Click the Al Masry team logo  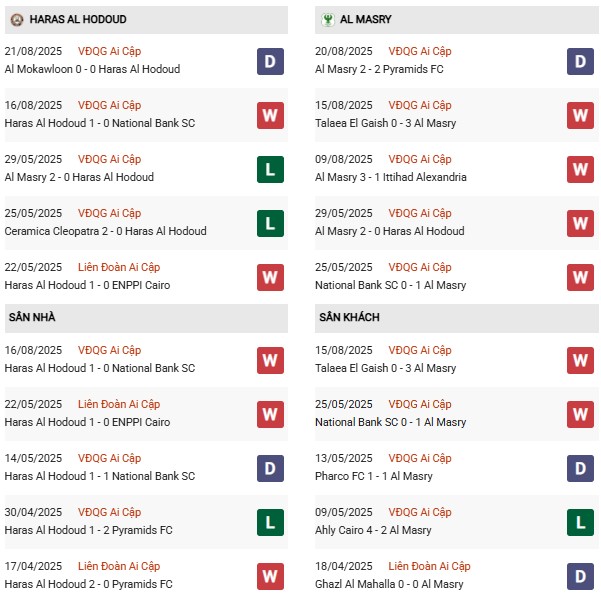[x=327, y=19]
